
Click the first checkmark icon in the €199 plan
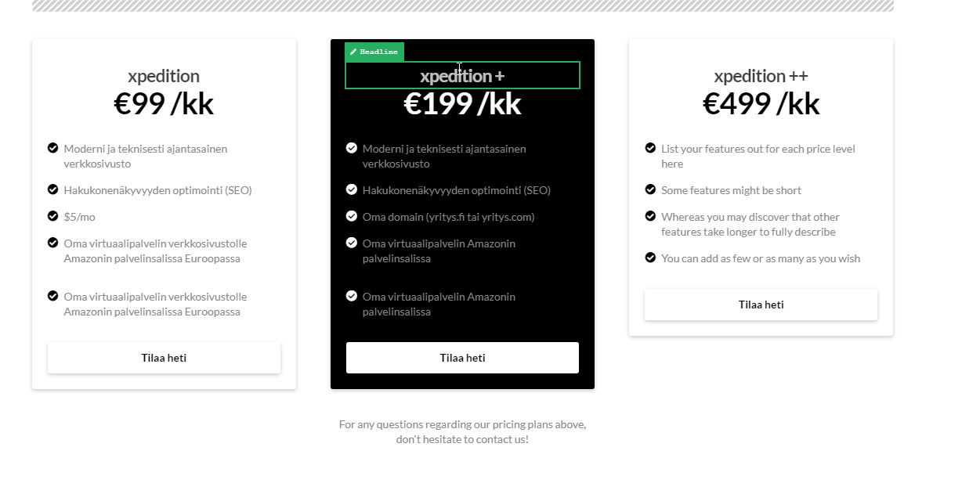352,148
